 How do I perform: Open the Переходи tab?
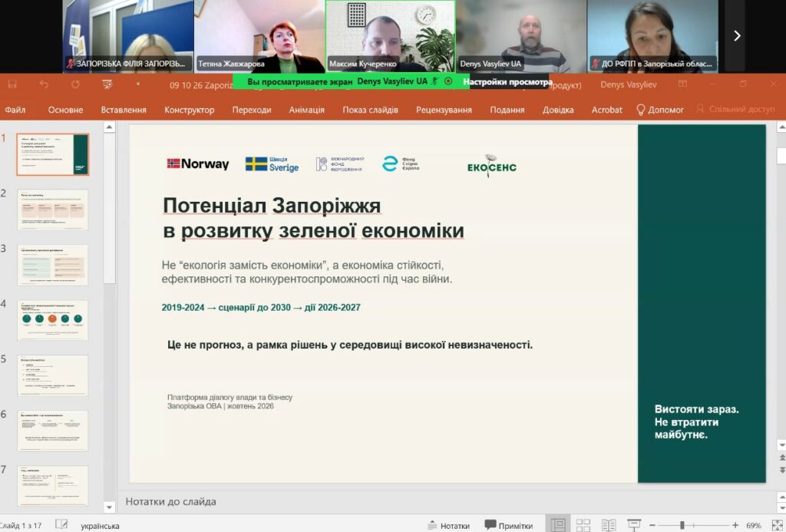point(252,110)
